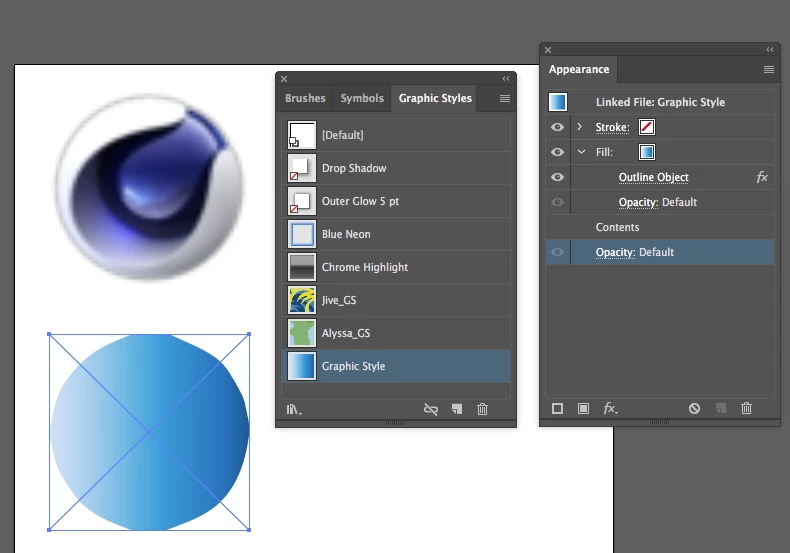Apply the Chrome Highlight graphic style
The image size is (790, 553).
point(396,267)
